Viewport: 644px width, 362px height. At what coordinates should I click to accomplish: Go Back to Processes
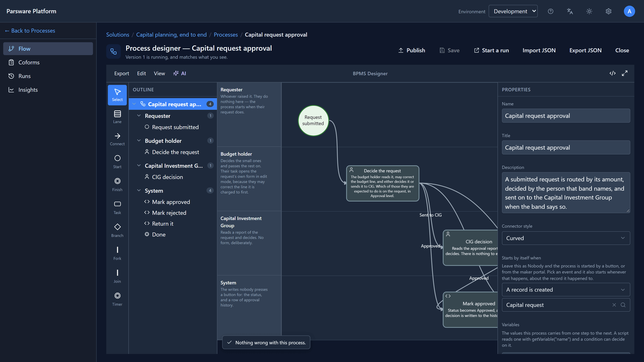(30, 31)
